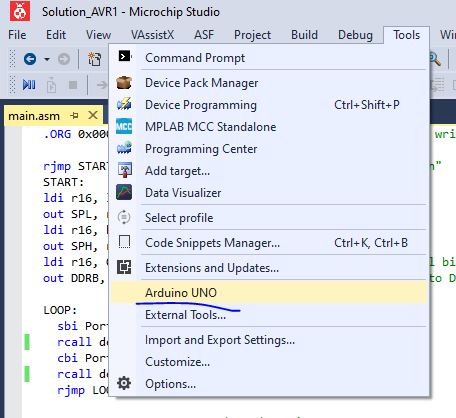Open the ASF menu

(x=204, y=35)
